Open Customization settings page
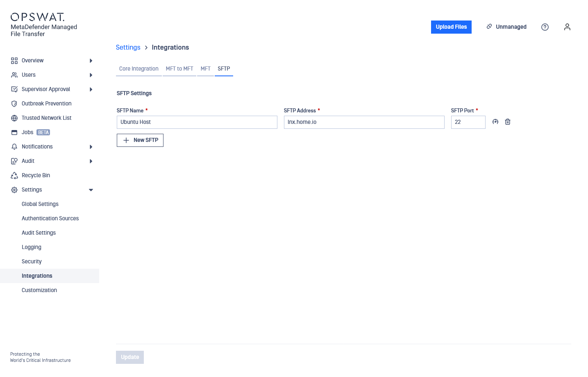This screenshot has height=377, width=588. [x=39, y=290]
